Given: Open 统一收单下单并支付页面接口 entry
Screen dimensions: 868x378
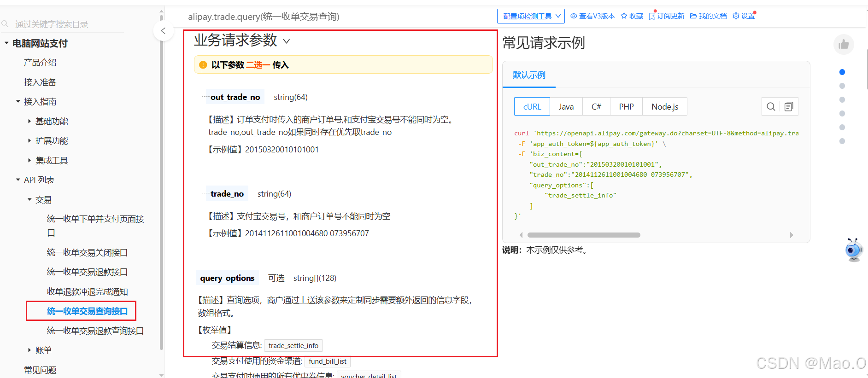Looking at the screenshot, I should click(x=95, y=226).
